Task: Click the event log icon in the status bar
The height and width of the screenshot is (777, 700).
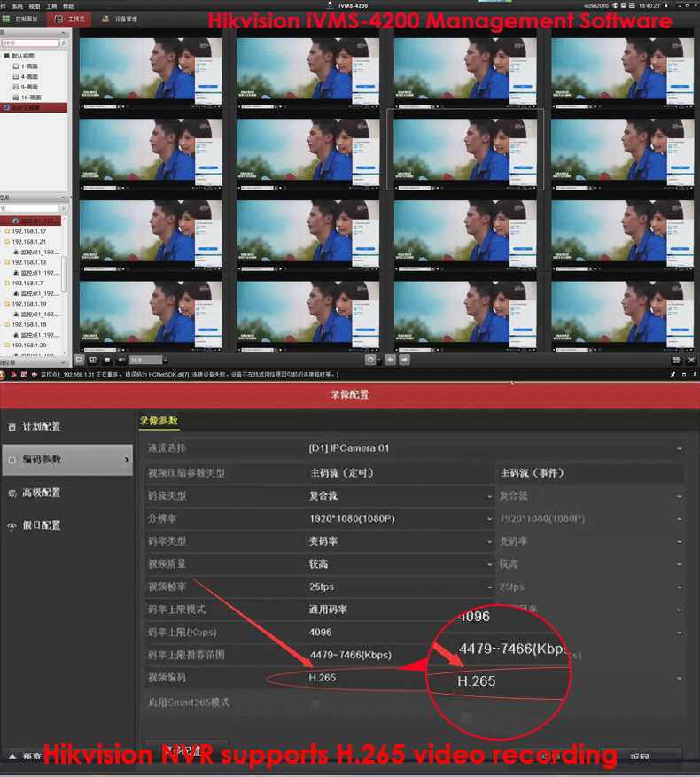Action: click(24, 375)
